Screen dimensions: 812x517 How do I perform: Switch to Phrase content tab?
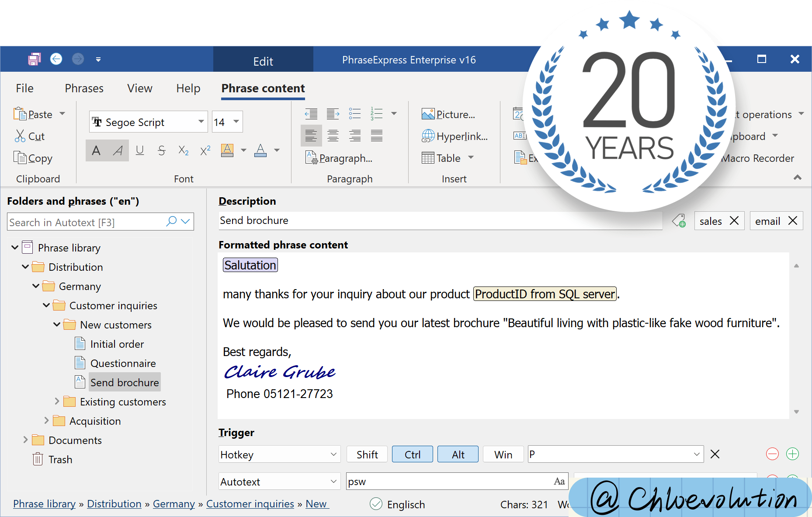263,88
